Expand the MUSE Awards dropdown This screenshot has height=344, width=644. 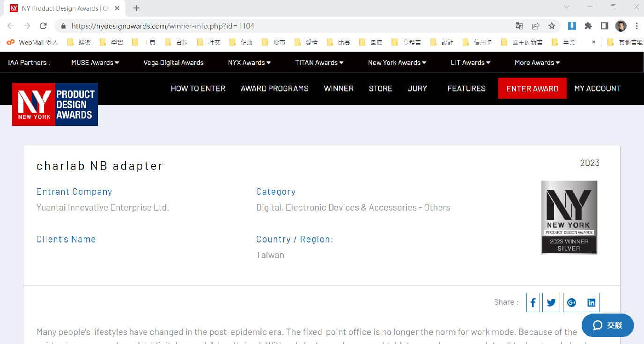[95, 63]
